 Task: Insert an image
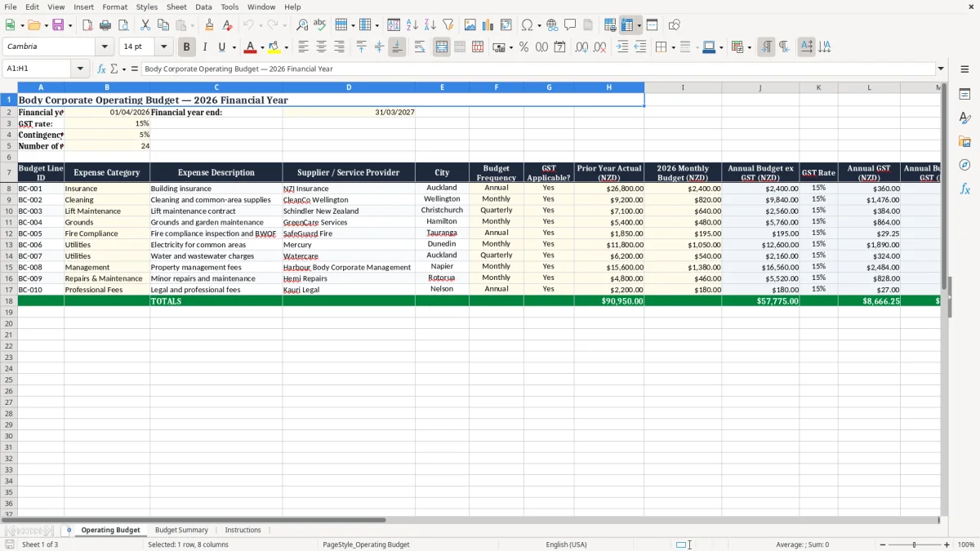pos(470,25)
